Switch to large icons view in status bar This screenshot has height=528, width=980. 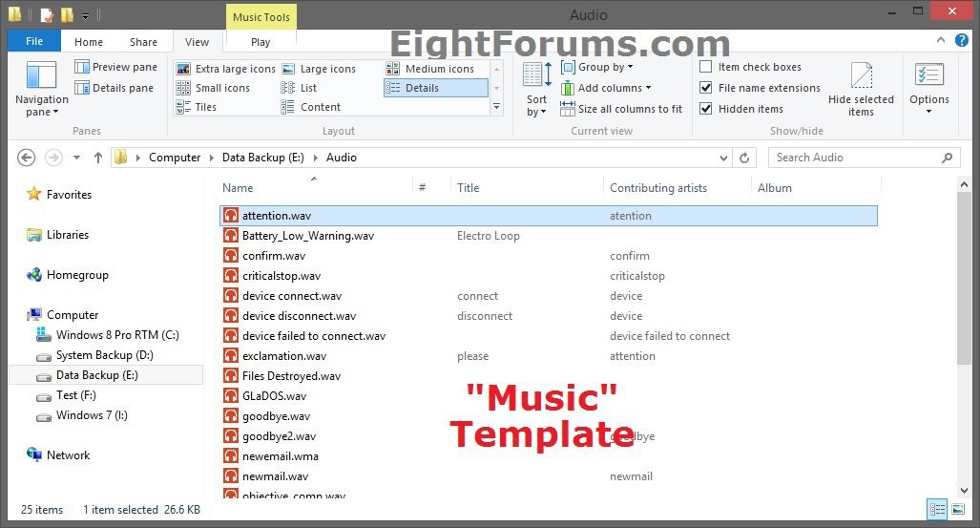point(957,510)
